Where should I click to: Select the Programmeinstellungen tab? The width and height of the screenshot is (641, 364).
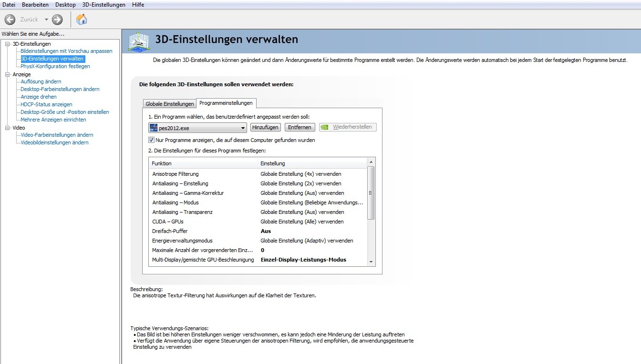pos(226,103)
